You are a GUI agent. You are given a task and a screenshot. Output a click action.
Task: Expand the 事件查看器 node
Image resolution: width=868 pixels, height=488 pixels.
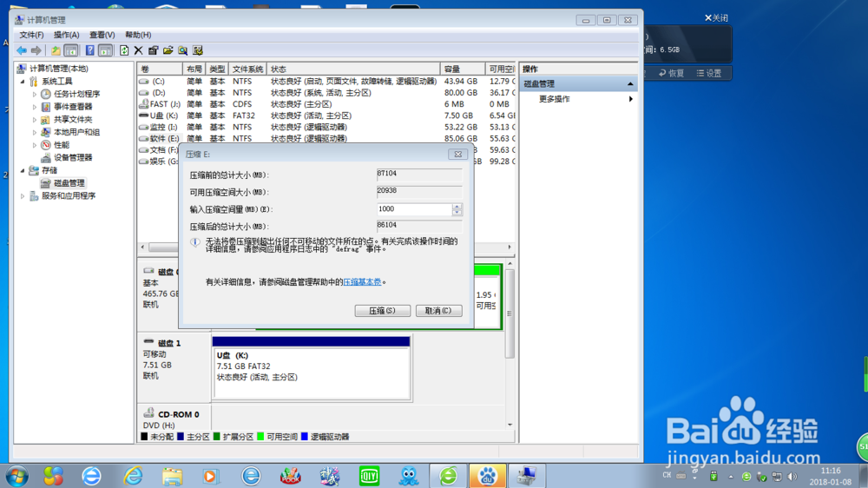tap(35, 107)
